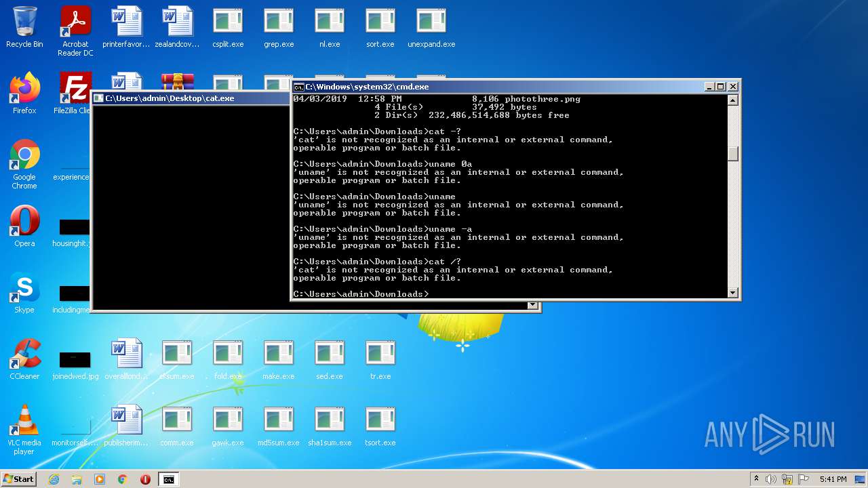Close the cmd.exe window

(x=732, y=87)
